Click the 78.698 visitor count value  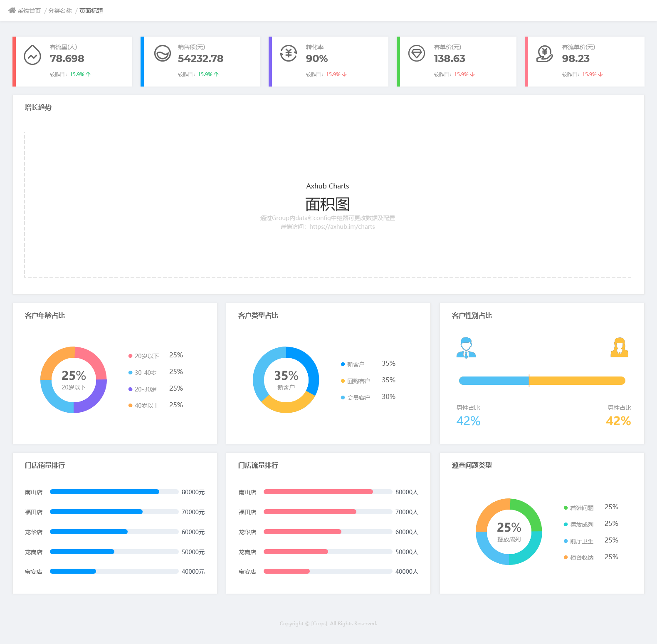tap(67, 59)
